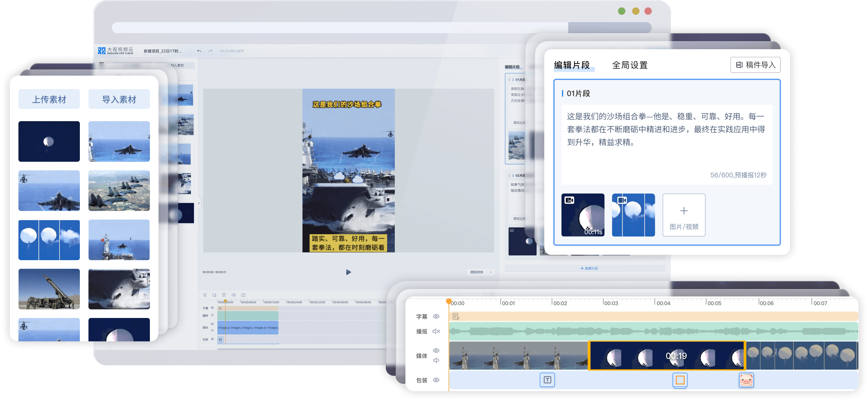Click the 稿件导入 button
Screen dimensions: 868x401
pyautogui.click(x=755, y=65)
